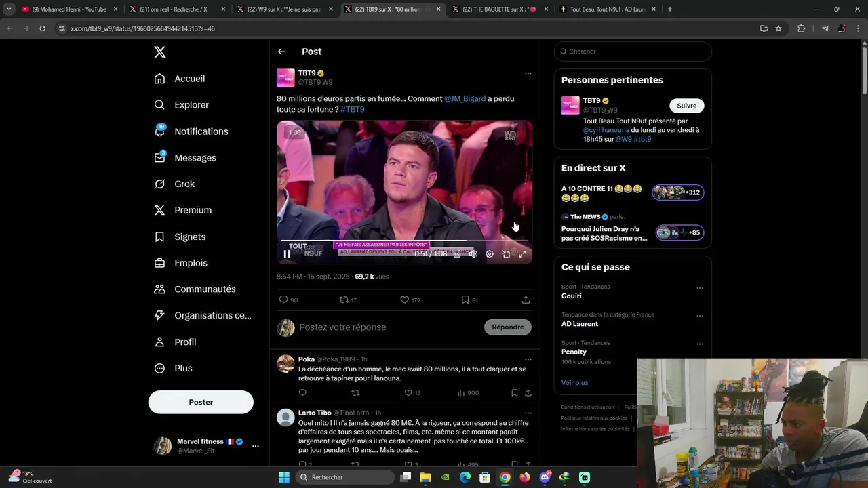This screenshot has width=868, height=488.
Task: Open Grok from the sidebar
Action: 174,184
